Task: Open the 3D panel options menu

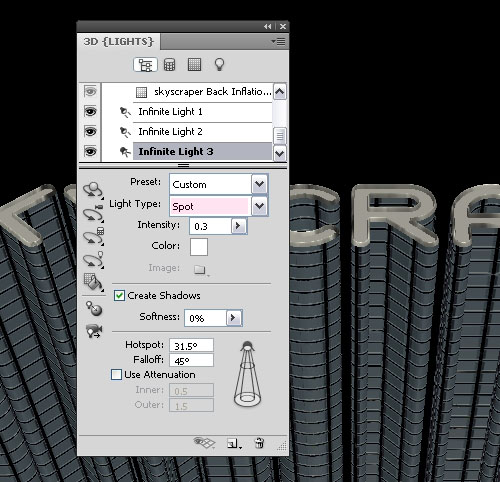Action: point(278,42)
